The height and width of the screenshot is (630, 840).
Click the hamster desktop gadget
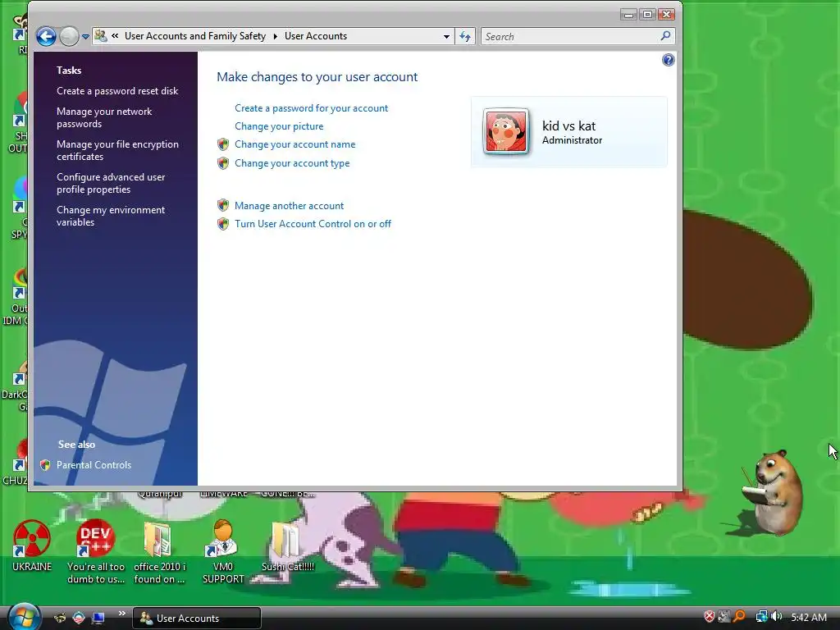click(773, 493)
